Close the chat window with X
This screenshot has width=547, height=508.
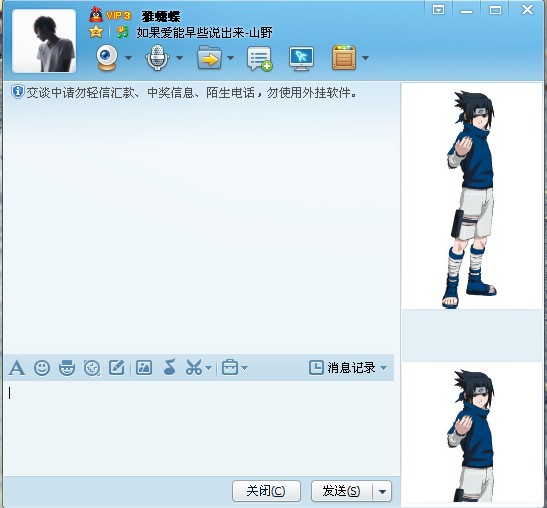pos(527,9)
